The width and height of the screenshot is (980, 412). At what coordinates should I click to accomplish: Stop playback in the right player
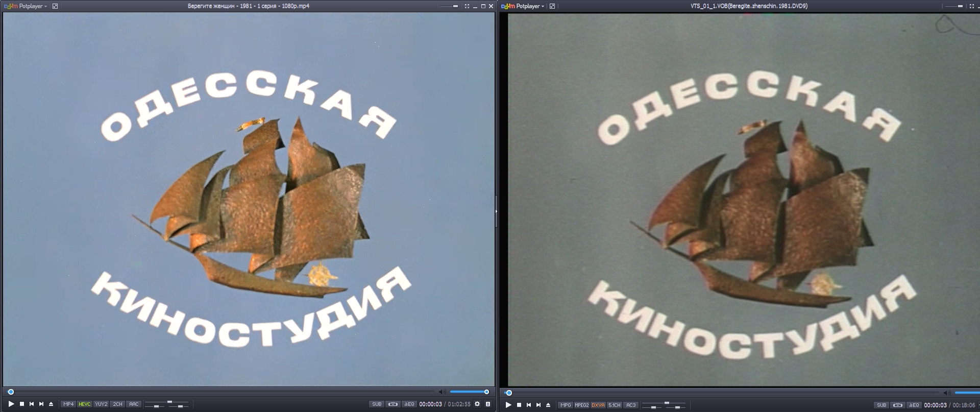[519, 405]
